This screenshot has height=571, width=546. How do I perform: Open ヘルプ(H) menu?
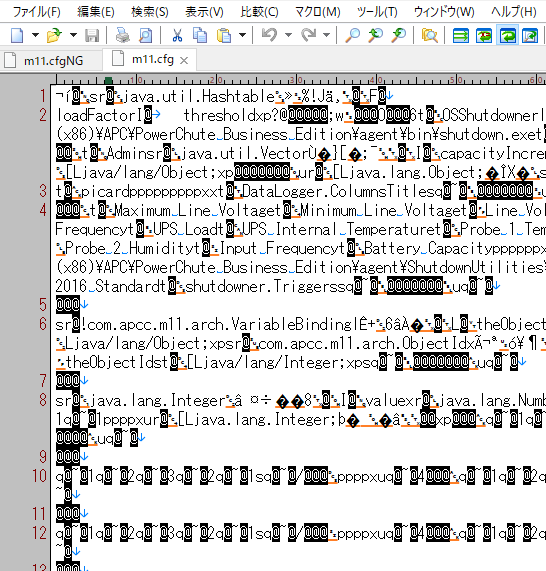pos(514,12)
